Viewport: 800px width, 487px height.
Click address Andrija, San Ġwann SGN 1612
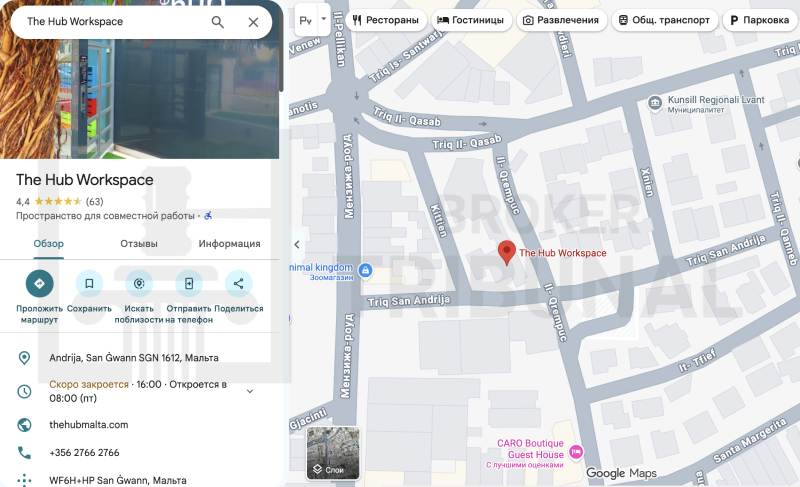(134, 358)
